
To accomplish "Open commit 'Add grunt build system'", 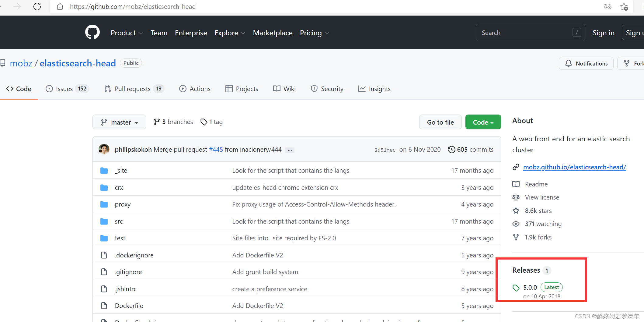I will coord(265,272).
